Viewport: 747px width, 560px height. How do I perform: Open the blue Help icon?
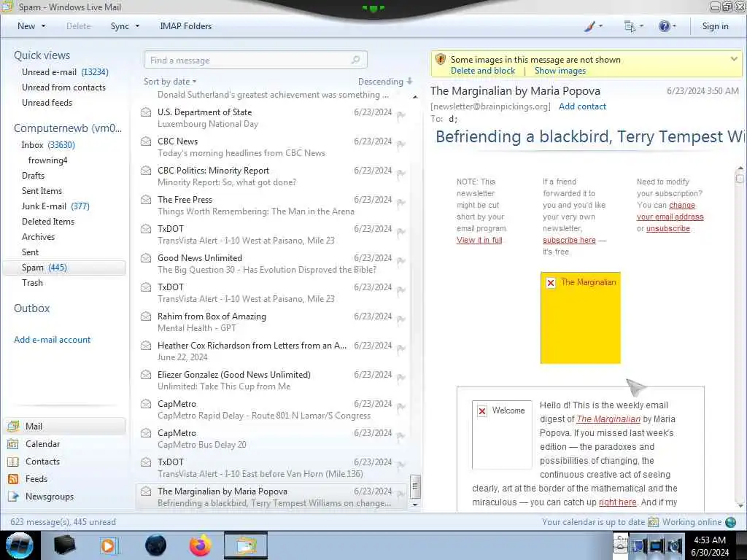coord(664,26)
